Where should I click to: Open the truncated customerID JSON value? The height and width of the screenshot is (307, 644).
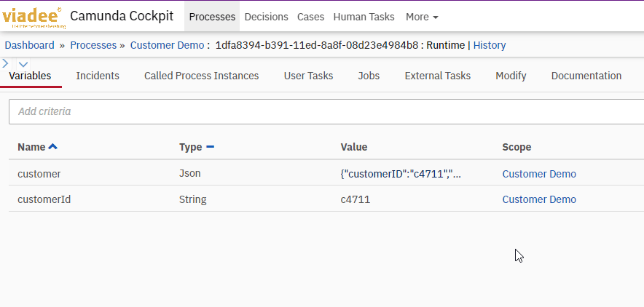click(x=401, y=174)
